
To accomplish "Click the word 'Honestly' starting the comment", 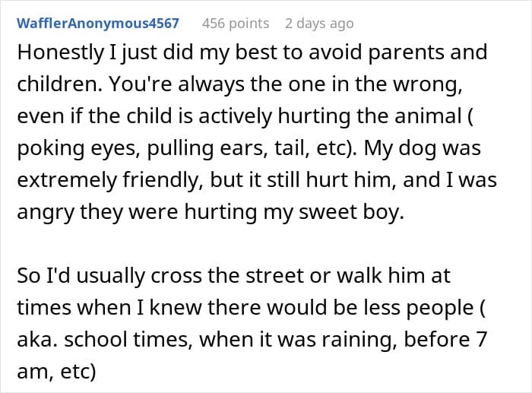I will [x=60, y=53].
